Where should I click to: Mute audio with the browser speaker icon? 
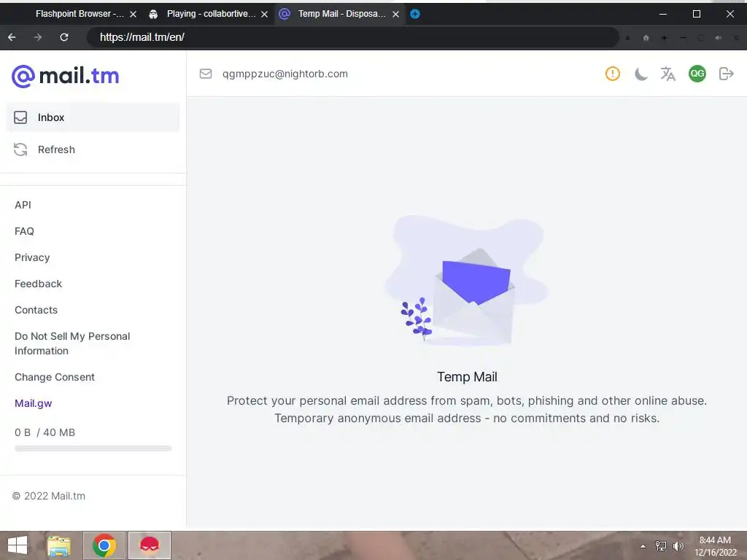point(719,38)
